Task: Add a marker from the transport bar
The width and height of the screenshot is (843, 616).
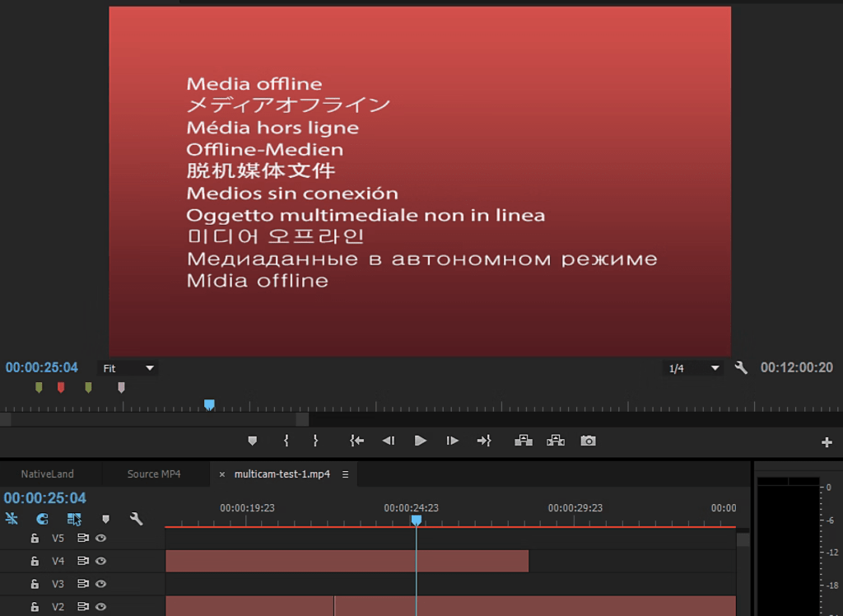Action: (x=253, y=441)
